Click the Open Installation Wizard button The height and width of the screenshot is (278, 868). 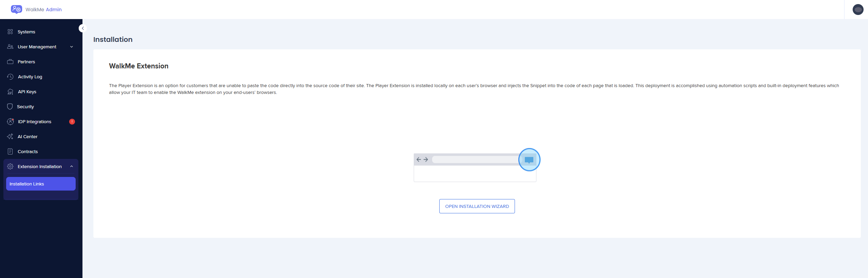(x=477, y=206)
